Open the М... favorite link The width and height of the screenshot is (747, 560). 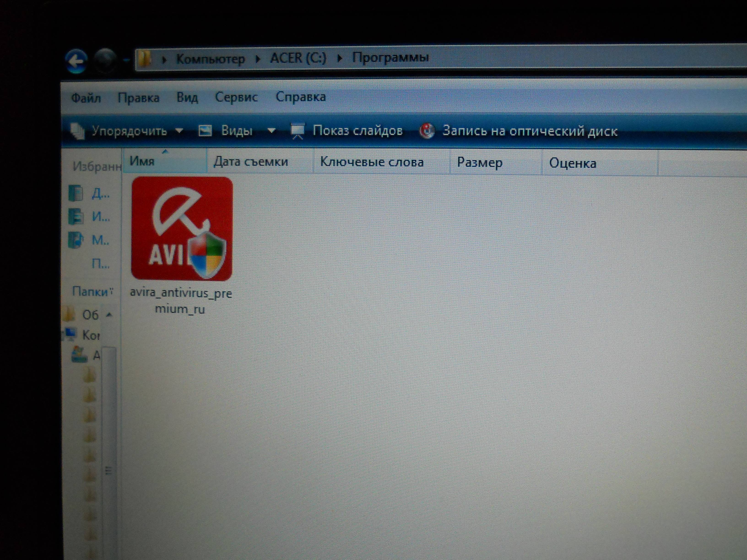coord(100,240)
